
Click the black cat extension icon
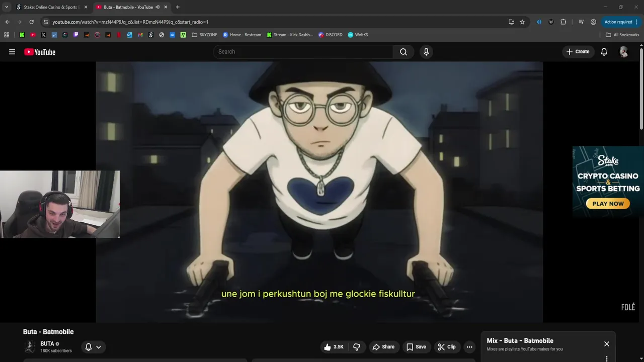point(551,22)
